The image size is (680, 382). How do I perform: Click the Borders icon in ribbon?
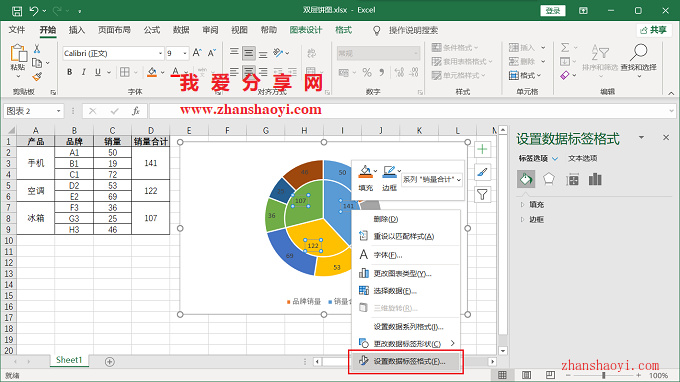tap(125, 72)
